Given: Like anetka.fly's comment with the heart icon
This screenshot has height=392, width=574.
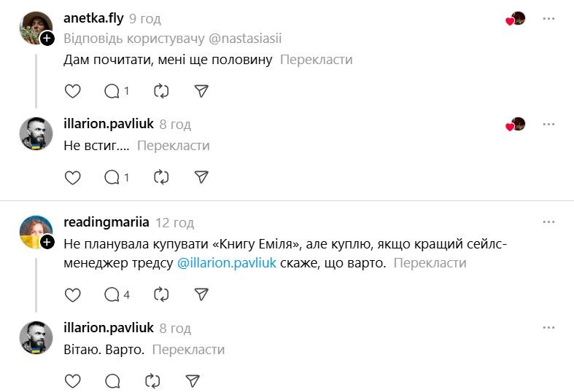Looking at the screenshot, I should tap(73, 91).
